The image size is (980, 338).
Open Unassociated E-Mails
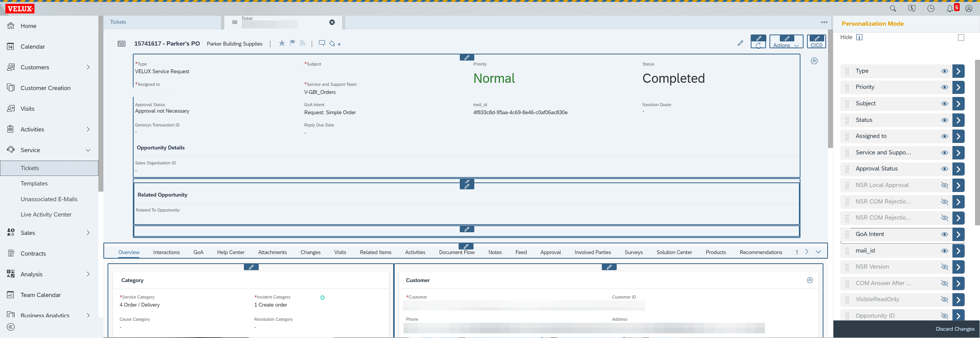point(49,199)
